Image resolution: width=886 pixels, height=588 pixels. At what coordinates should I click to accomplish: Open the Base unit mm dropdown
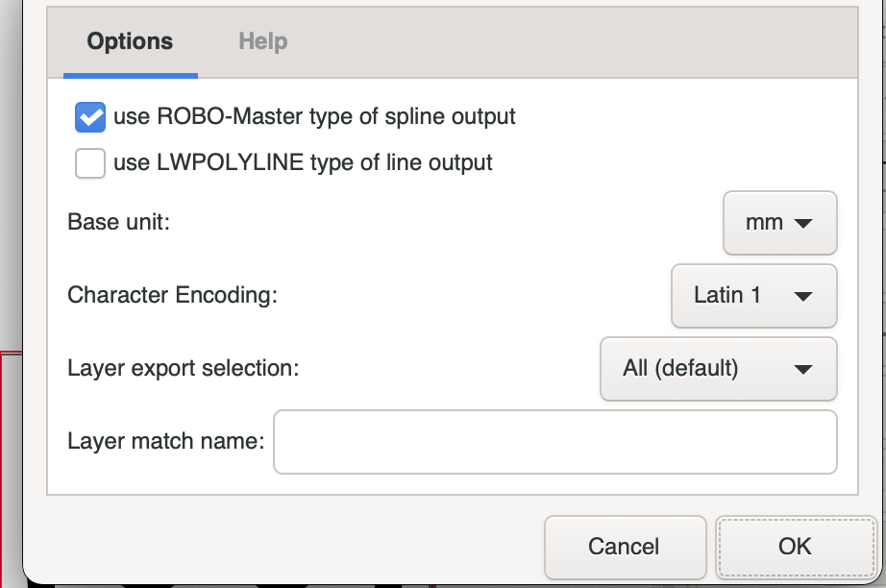(779, 223)
